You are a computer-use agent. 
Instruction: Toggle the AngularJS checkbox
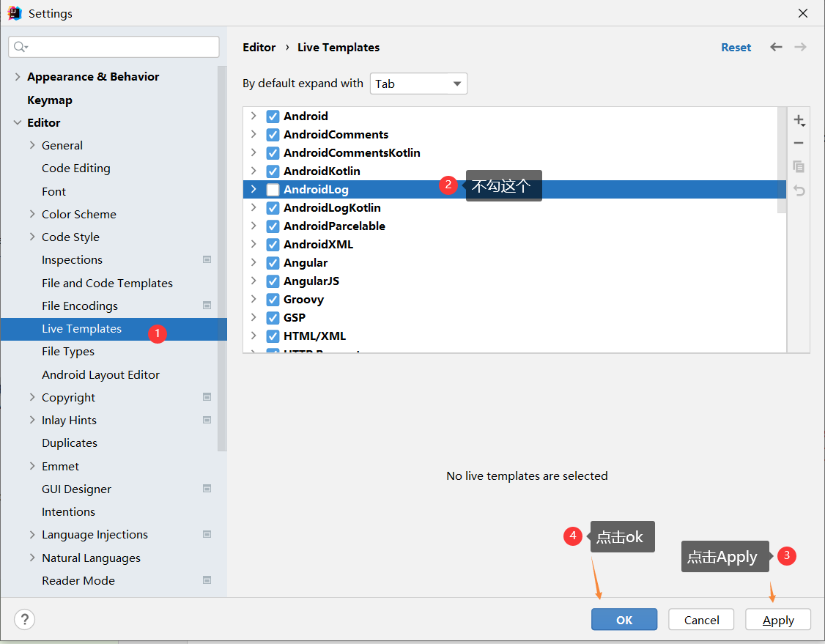tap(273, 281)
